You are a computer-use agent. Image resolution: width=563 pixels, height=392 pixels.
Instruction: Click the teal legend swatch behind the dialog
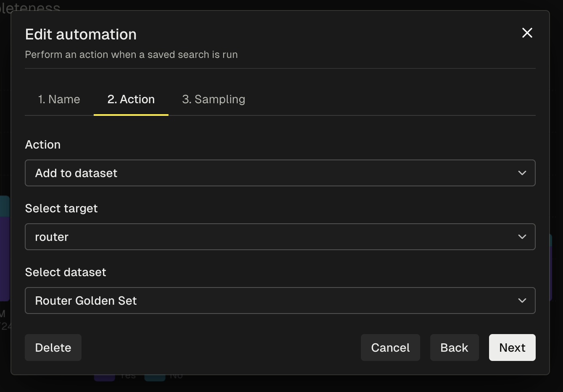pyautogui.click(x=155, y=377)
